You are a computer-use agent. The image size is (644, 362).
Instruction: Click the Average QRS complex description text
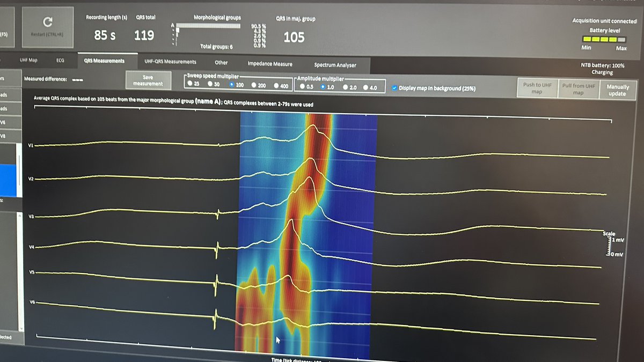173,101
